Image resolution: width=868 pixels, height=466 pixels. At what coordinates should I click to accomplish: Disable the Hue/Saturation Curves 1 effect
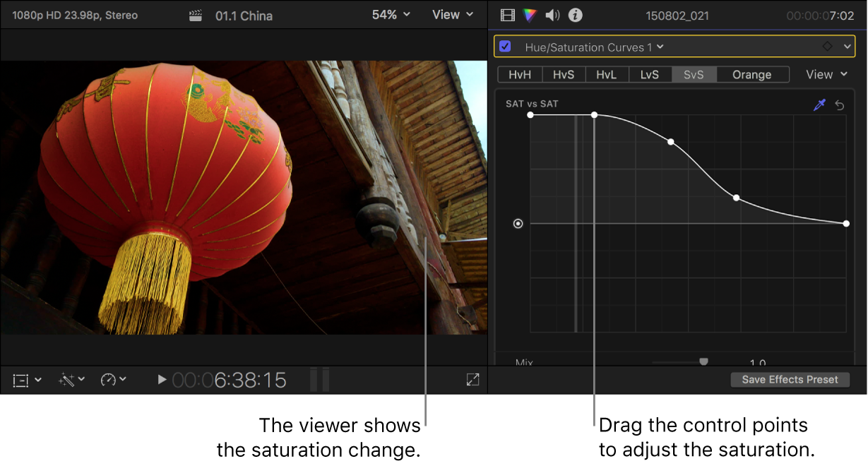click(504, 46)
